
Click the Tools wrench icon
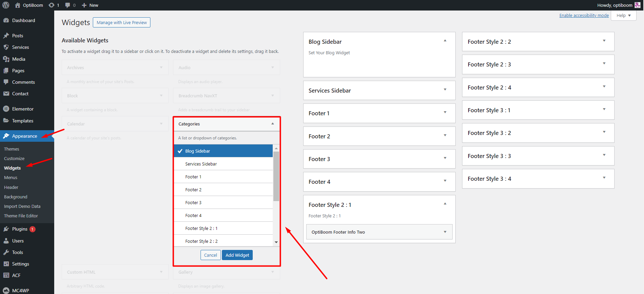(6, 252)
